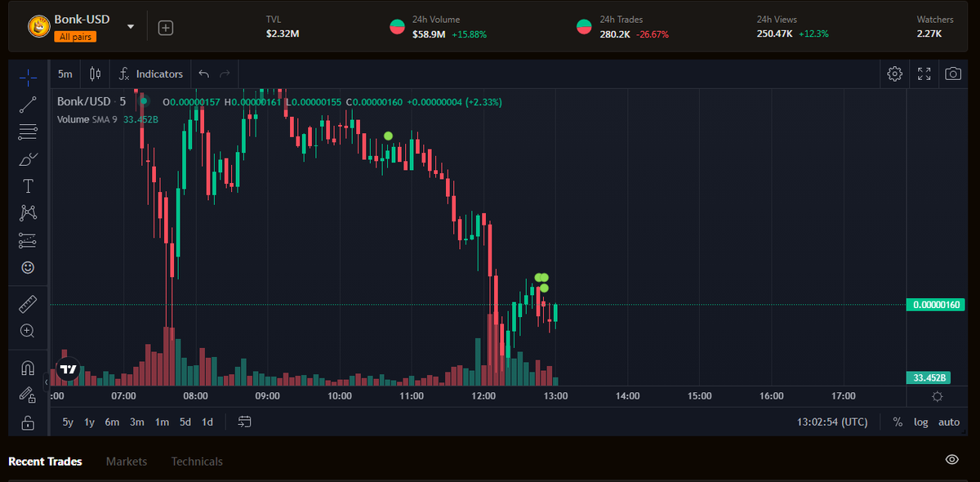This screenshot has width=980, height=482.
Task: Switch to the Recent Trades tab
Action: point(45,462)
